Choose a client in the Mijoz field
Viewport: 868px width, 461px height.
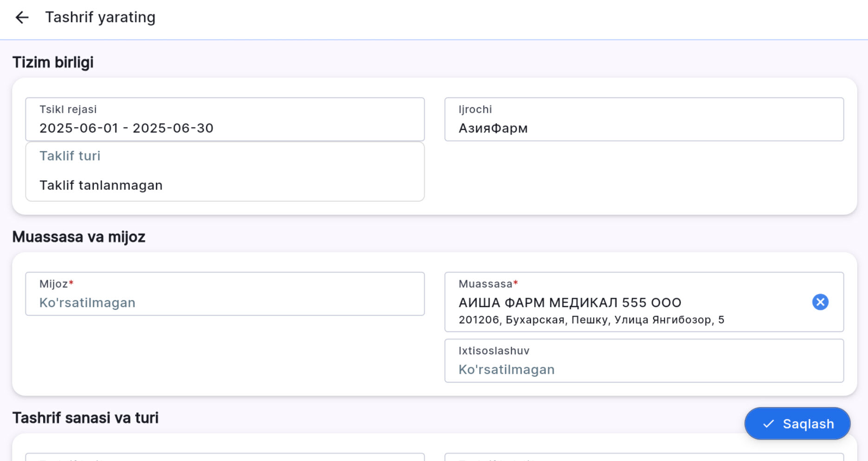click(225, 294)
